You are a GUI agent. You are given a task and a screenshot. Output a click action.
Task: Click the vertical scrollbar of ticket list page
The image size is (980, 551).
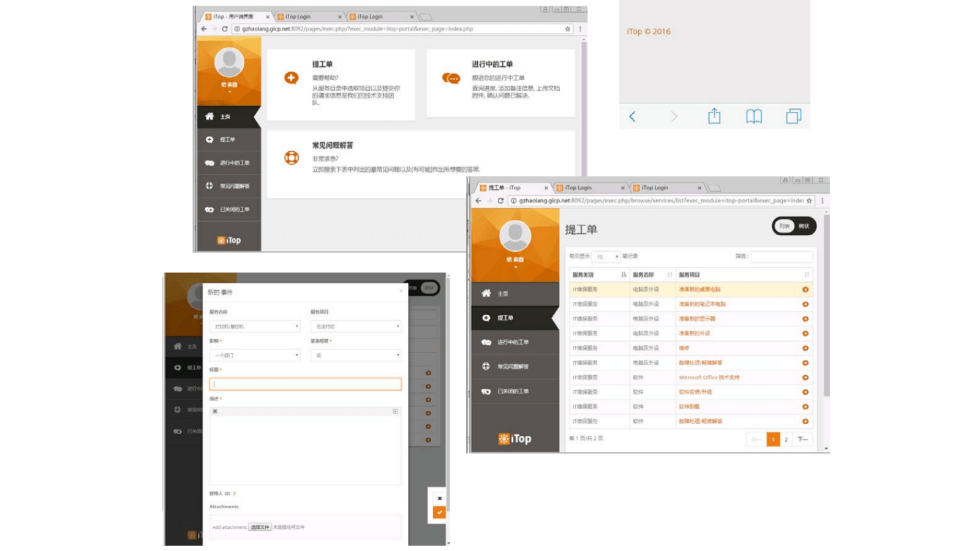point(826,306)
